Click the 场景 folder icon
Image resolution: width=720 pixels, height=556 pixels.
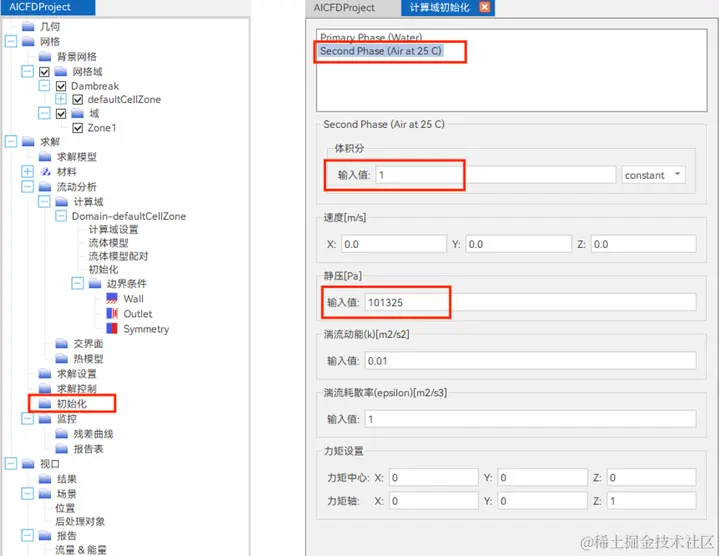(45, 494)
